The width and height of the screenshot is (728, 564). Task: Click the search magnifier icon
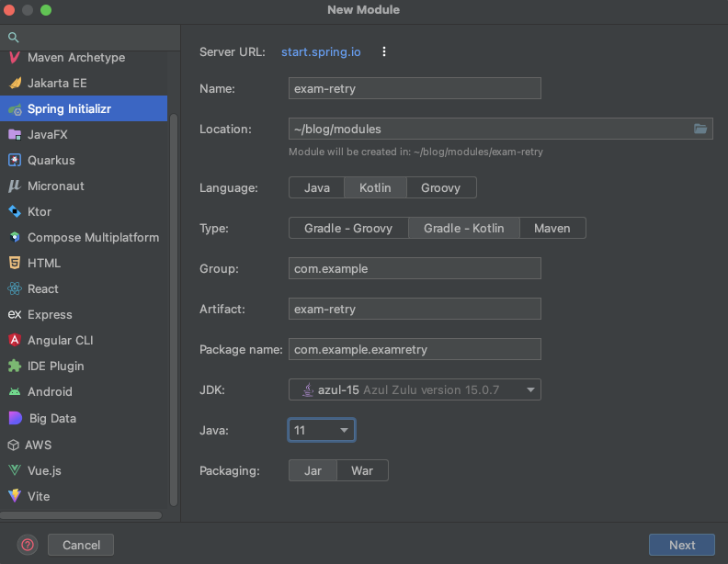(x=14, y=38)
